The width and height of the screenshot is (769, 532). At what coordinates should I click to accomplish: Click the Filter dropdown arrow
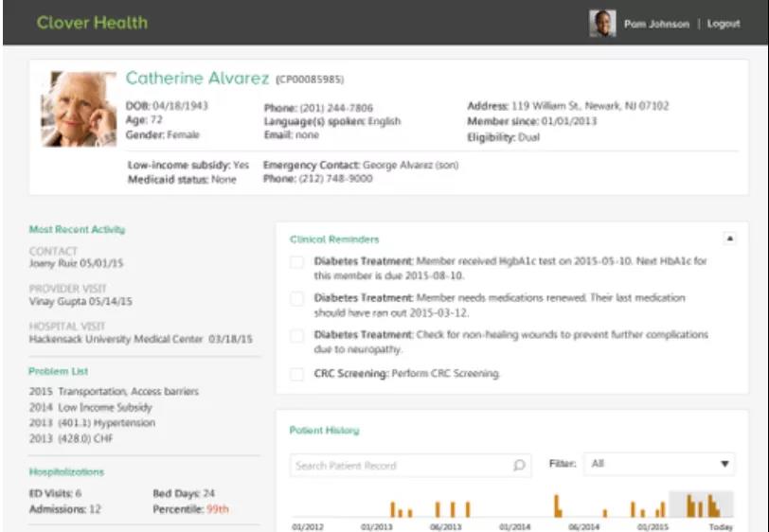coord(724,465)
